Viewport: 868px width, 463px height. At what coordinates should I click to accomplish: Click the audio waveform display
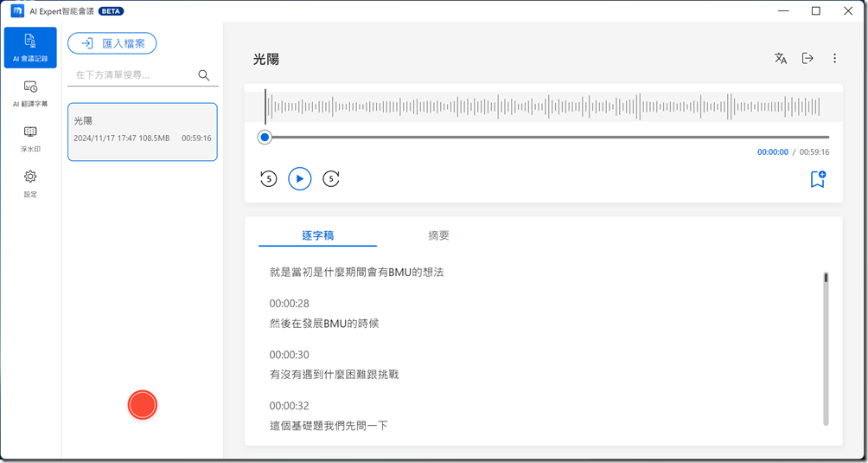tap(544, 106)
